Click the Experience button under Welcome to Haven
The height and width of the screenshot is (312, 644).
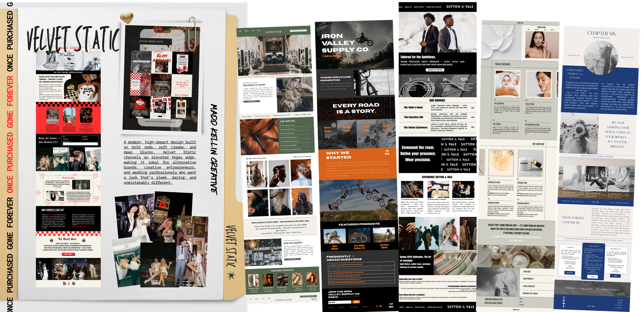[x=252, y=101]
